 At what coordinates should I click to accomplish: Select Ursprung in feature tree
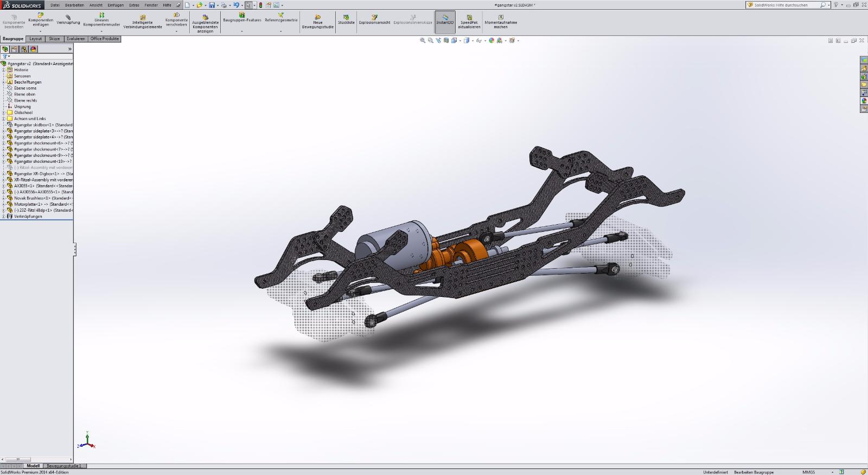22,106
